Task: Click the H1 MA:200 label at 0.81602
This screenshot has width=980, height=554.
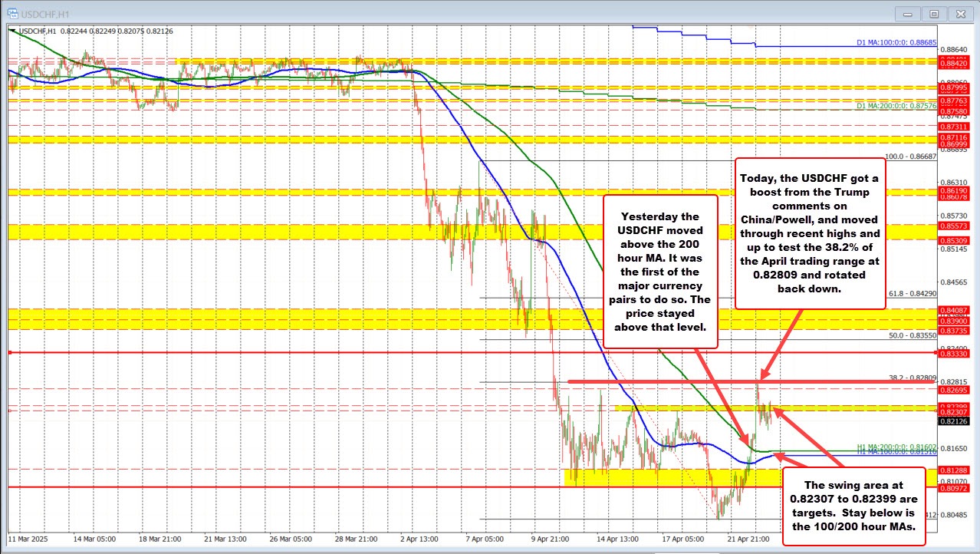Action: pos(896,447)
